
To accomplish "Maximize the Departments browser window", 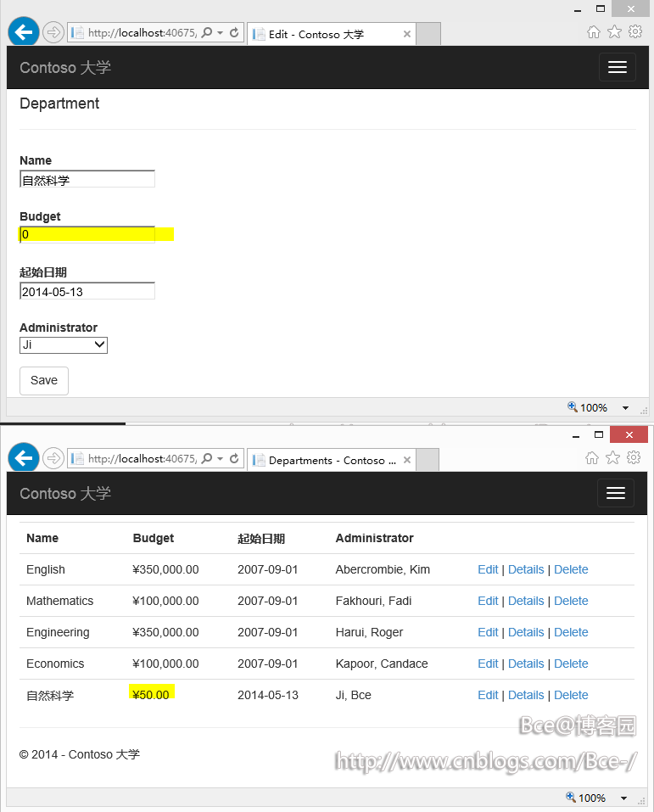I will (599, 434).
